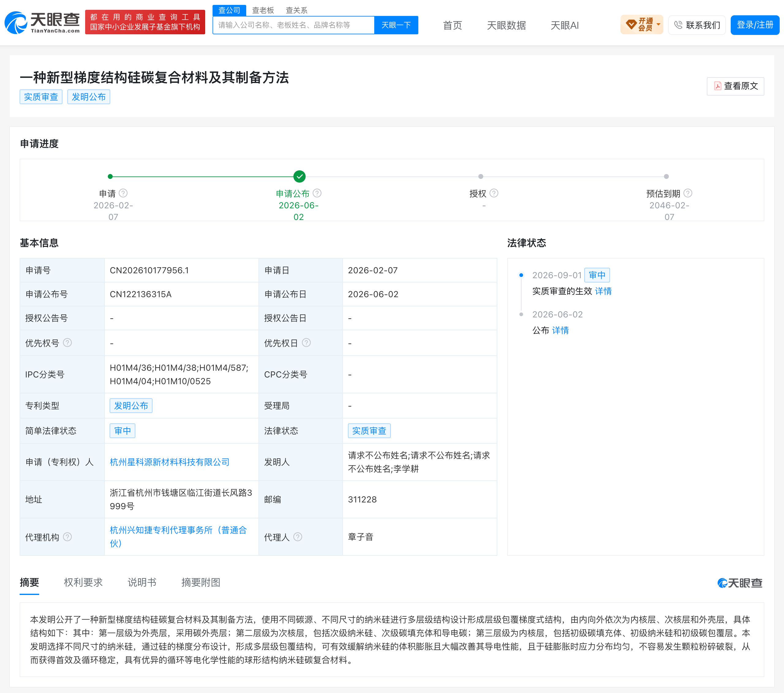Click the 实质审查 tag in 法律状态 row
Image resolution: width=784 pixels, height=693 pixels.
click(369, 431)
